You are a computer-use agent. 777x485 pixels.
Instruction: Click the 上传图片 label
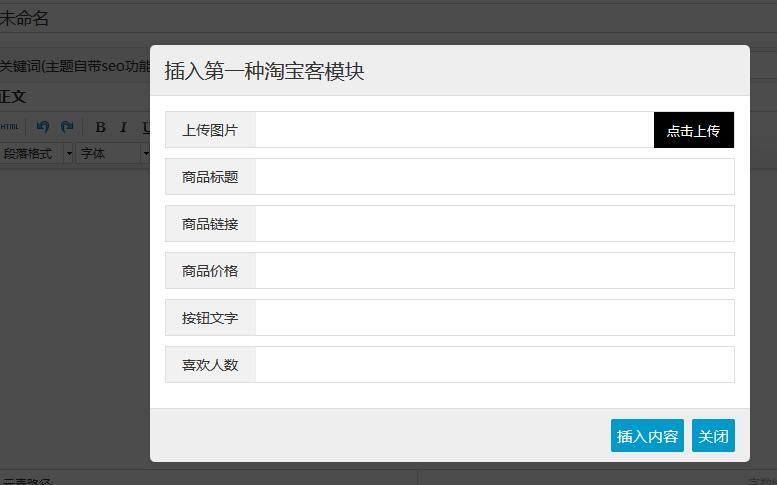point(210,130)
